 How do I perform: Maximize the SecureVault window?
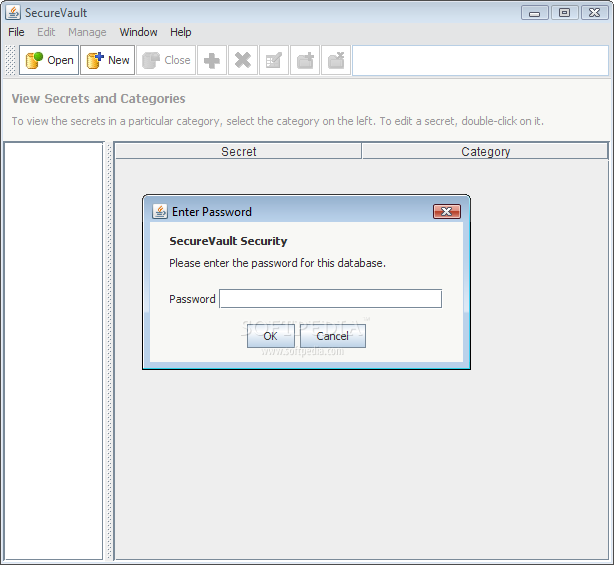564,13
